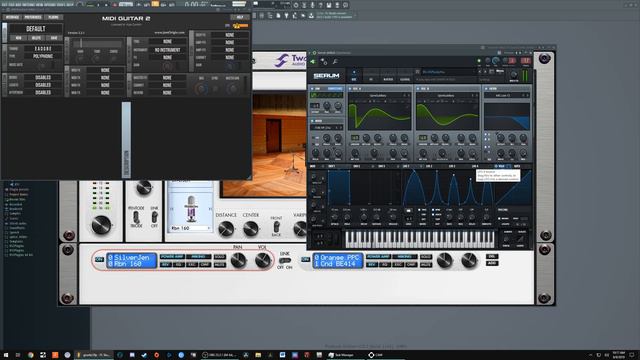The height and width of the screenshot is (360, 640).
Task: Click Serum OSC B waveform display
Action: pyautogui.click(x=447, y=116)
